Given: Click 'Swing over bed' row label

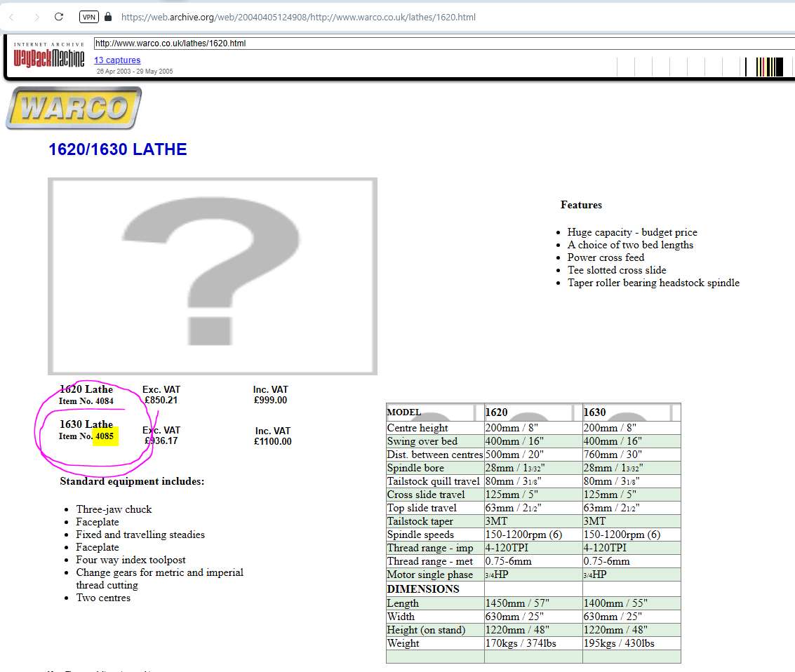Looking at the screenshot, I should (x=422, y=441).
